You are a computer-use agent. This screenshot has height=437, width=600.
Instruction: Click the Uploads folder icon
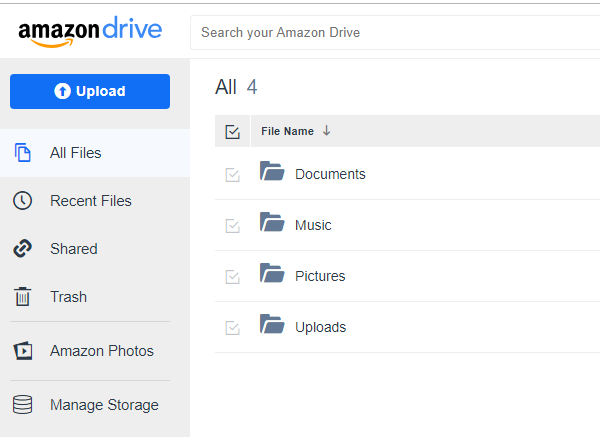point(272,325)
